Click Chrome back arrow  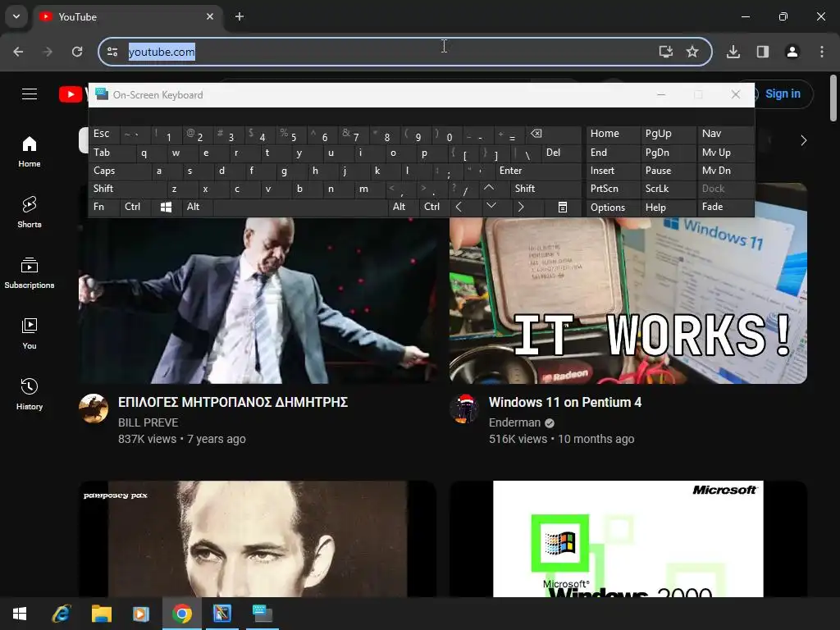18,52
